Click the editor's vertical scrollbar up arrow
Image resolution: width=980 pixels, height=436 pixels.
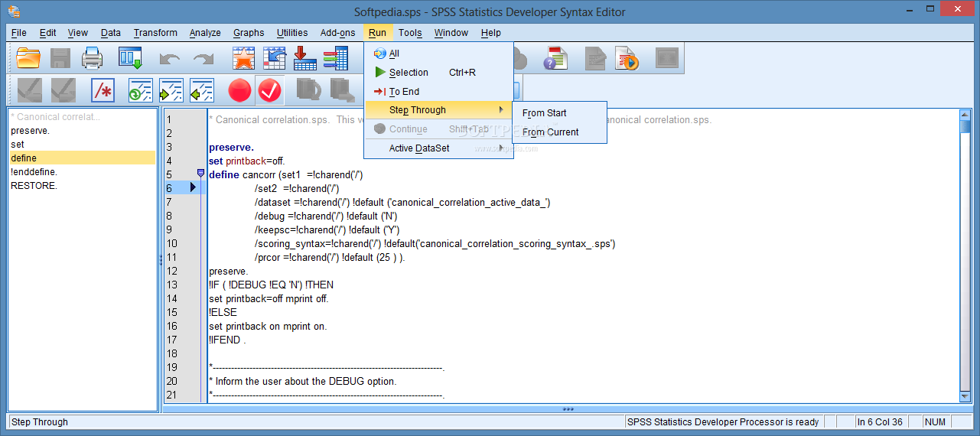pos(965,116)
